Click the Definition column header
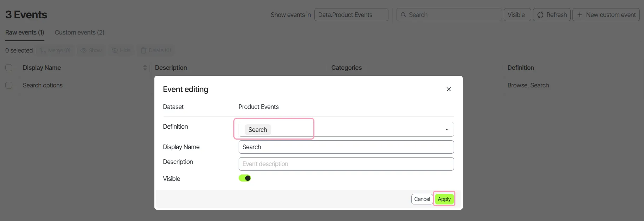644x221 pixels. 521,68
